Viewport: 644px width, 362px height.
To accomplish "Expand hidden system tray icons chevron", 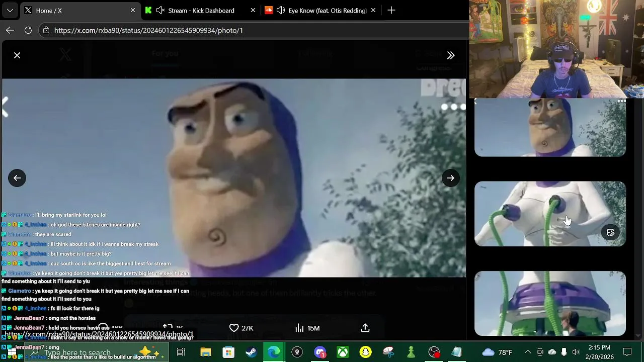I will tap(528, 352).
